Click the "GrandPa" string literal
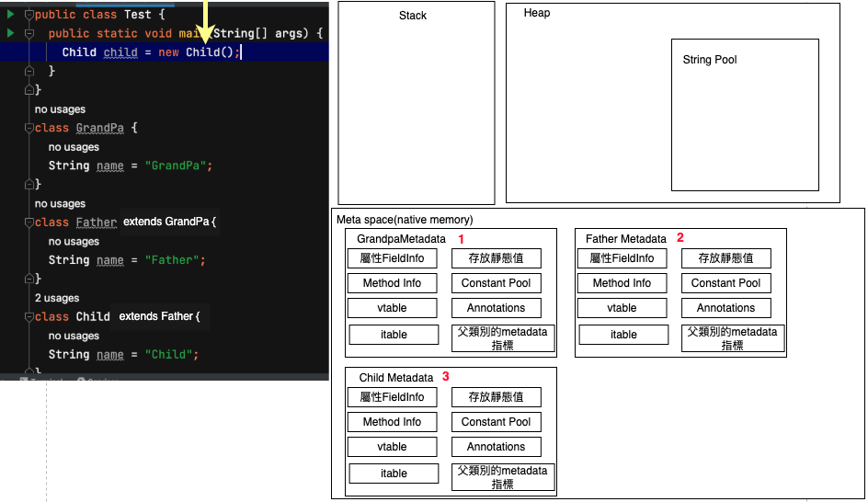The height and width of the screenshot is (502, 868). 176,165
